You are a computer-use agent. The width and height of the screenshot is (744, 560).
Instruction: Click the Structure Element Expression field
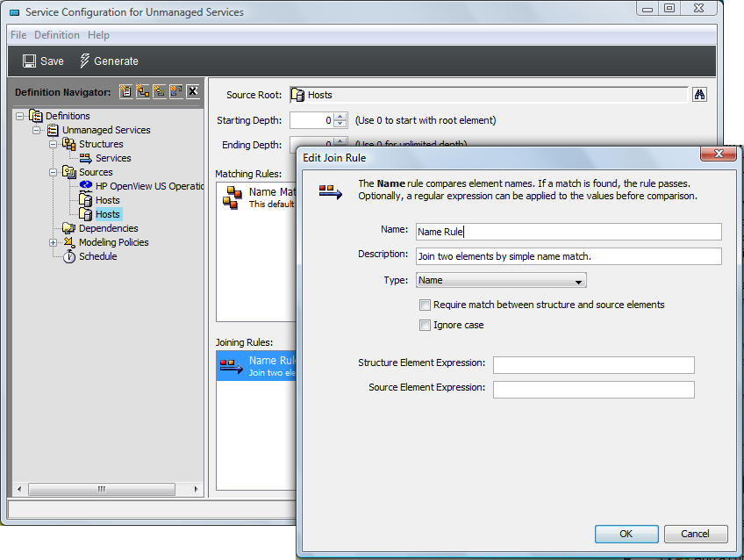click(x=593, y=365)
